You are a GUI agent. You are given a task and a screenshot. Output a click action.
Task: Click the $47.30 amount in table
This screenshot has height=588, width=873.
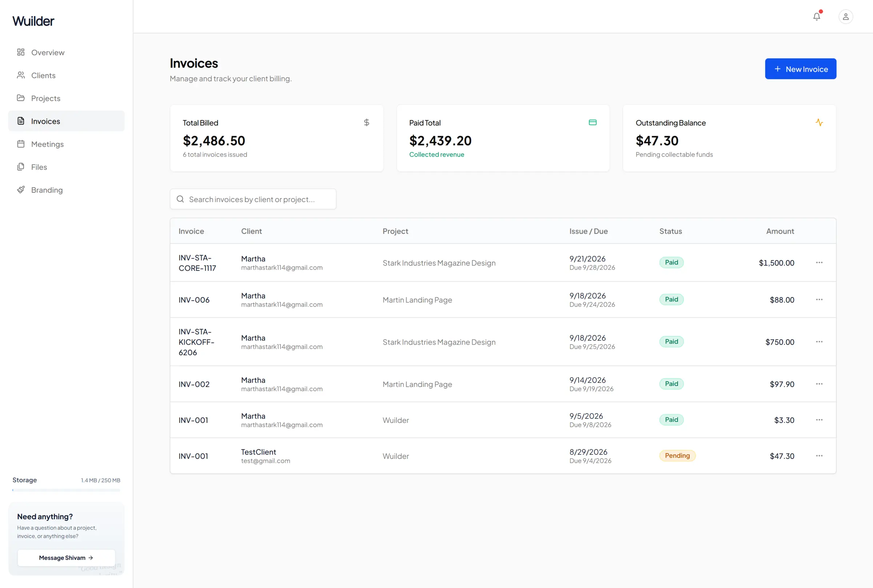(x=782, y=456)
